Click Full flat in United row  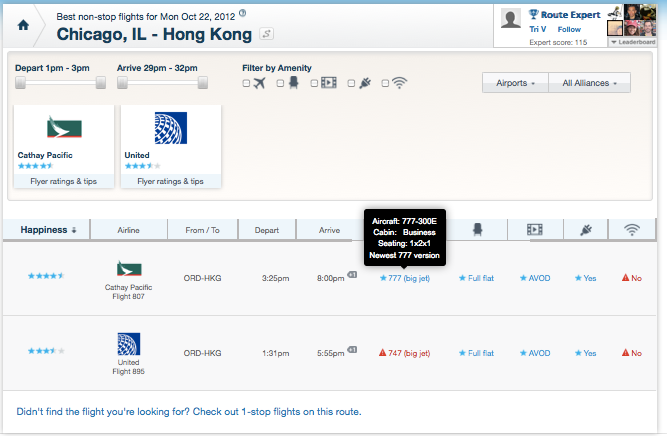(476, 353)
